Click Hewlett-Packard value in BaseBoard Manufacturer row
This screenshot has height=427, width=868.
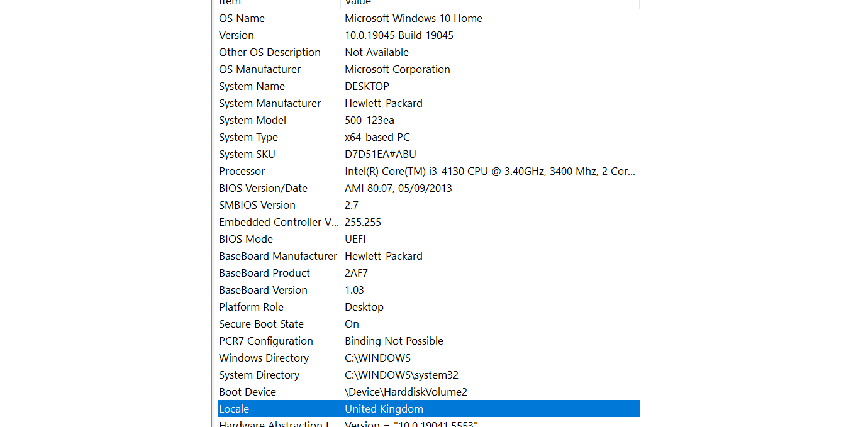click(x=384, y=256)
